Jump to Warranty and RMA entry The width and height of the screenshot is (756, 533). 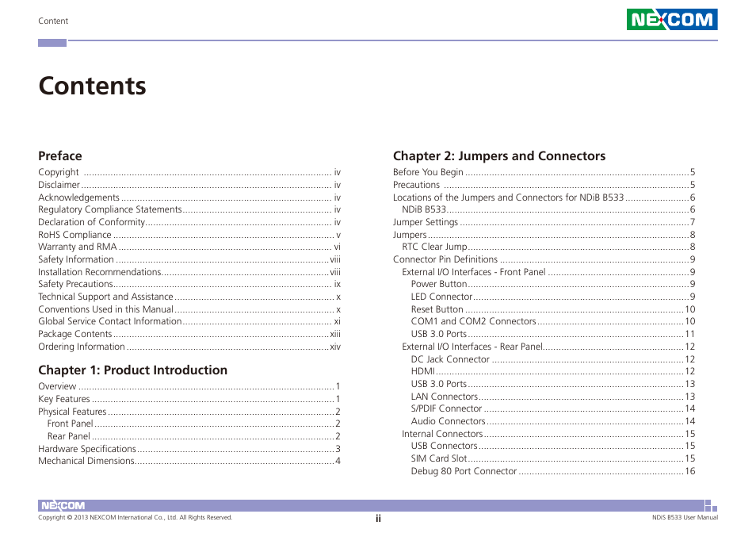pyautogui.click(x=189, y=247)
